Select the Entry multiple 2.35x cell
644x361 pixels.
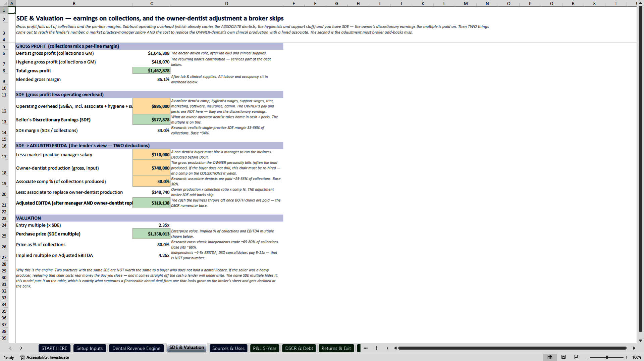tap(152, 225)
